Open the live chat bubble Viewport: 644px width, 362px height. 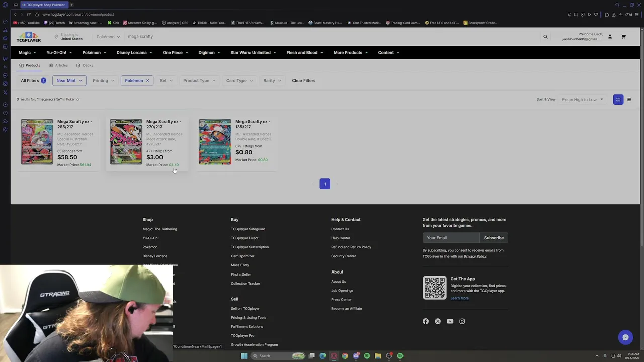click(x=625, y=337)
